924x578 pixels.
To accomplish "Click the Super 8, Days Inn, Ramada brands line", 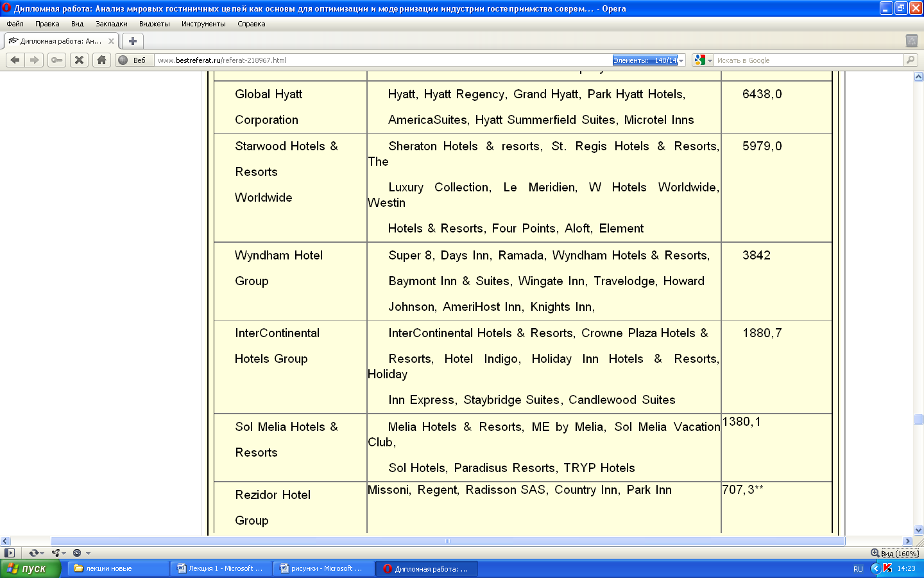I will click(x=549, y=256).
